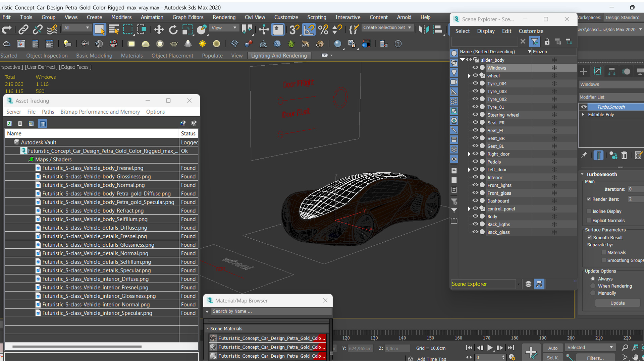The height and width of the screenshot is (362, 644).
Task: Click the Create panel plus icon
Action: (584, 71)
